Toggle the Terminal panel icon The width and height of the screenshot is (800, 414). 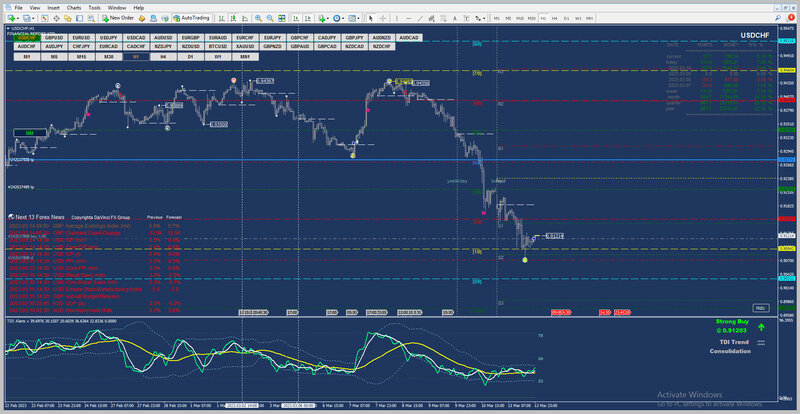pyautogui.click(x=80, y=18)
